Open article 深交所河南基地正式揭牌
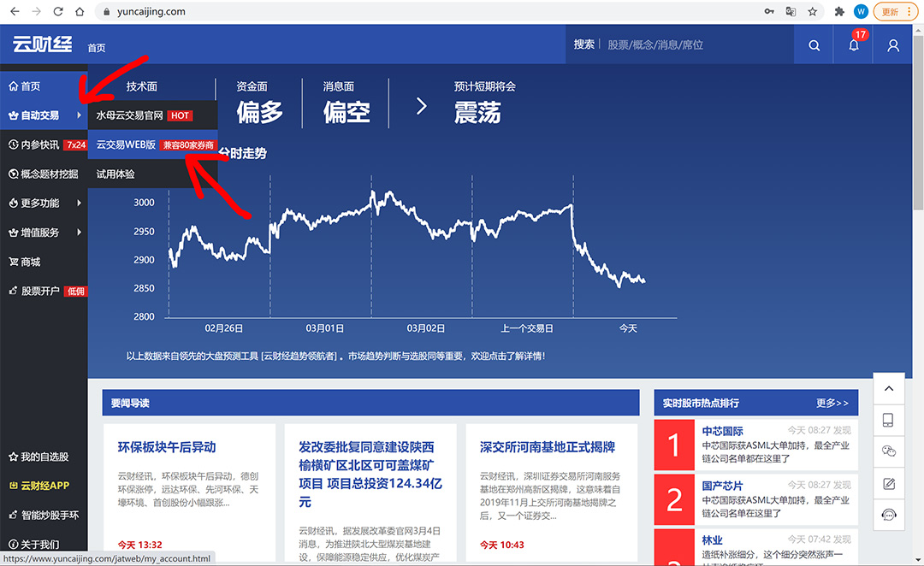924x566 pixels. (x=547, y=447)
